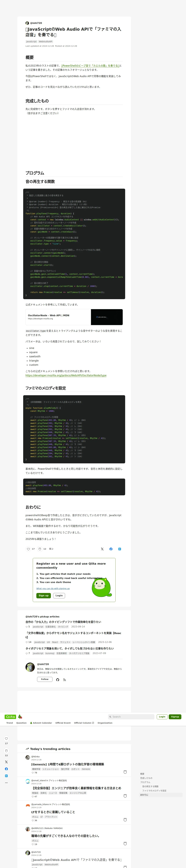The image size is (186, 868).
Task: Open the developer.mozilla.org OscillatorNode/type URL
Action: pyautogui.click(x=66, y=375)
